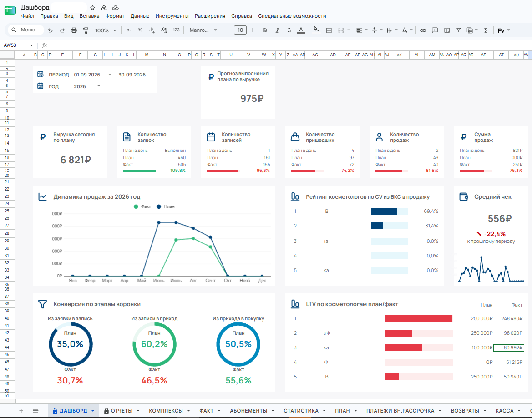This screenshot has width=532, height=418.
Task: Open the functions sigma menu
Action: [486, 30]
